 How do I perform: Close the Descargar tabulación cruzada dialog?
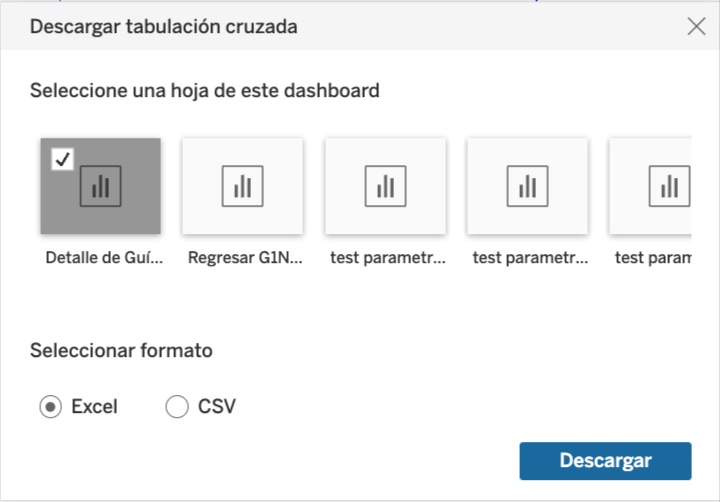(x=696, y=26)
